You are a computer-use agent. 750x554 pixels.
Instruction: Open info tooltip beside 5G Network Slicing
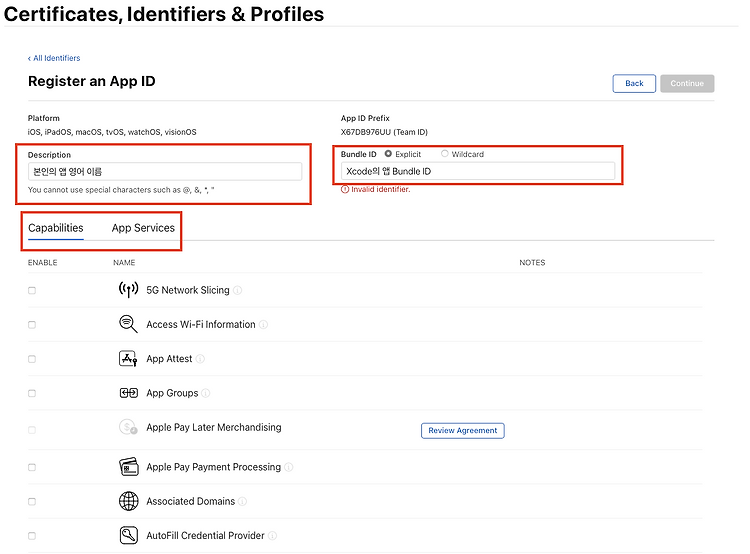coord(238,291)
